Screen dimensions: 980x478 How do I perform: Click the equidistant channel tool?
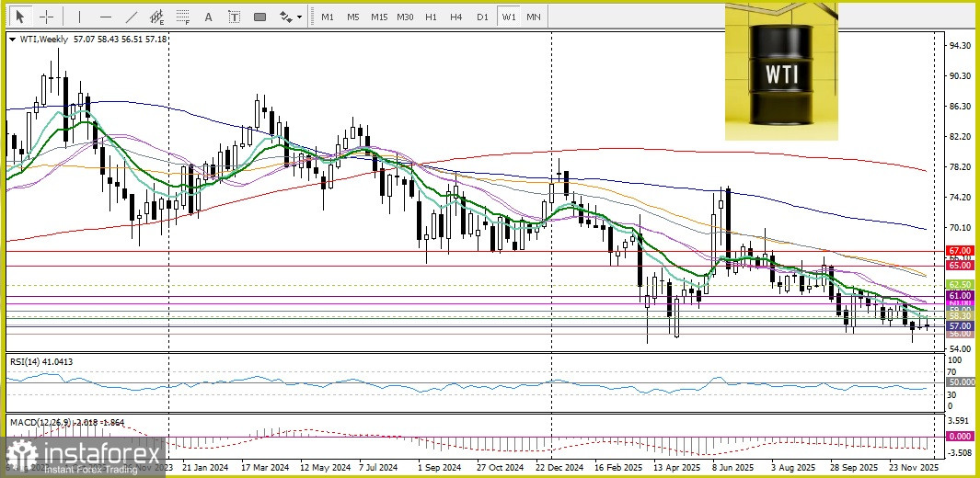coord(157,17)
